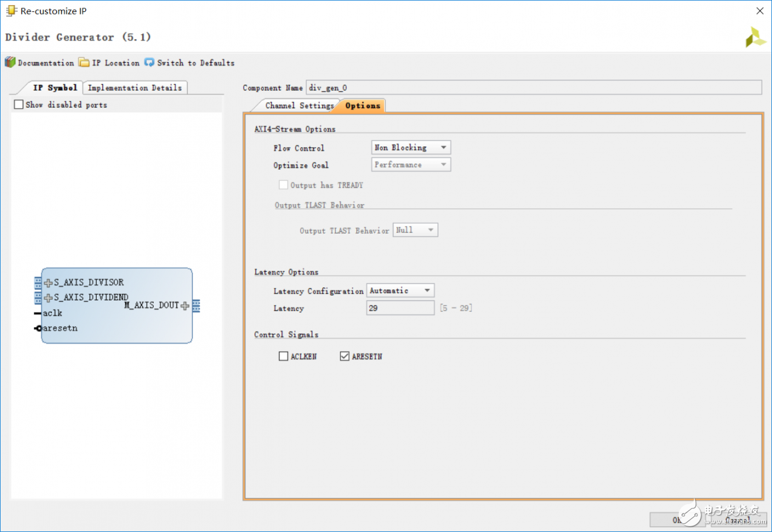Image resolution: width=772 pixels, height=532 pixels.
Task: Expand M_AXIS_DOUT port plus icon
Action: coord(185,306)
